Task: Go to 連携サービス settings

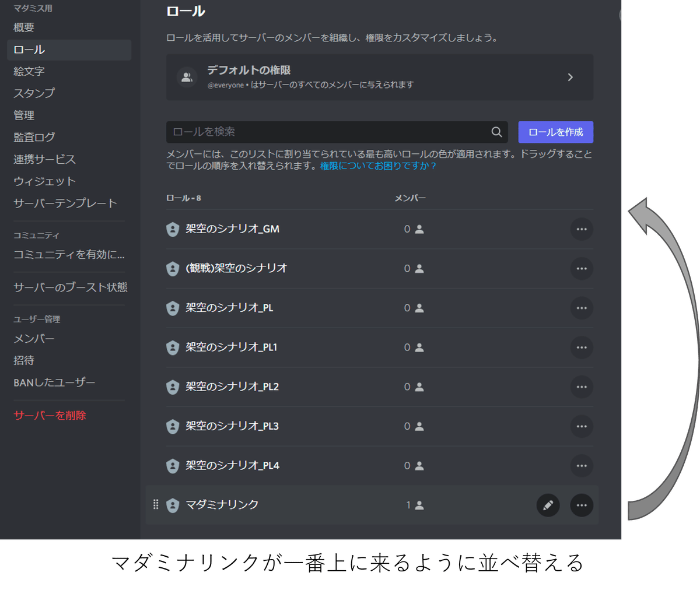Action: 69,159
